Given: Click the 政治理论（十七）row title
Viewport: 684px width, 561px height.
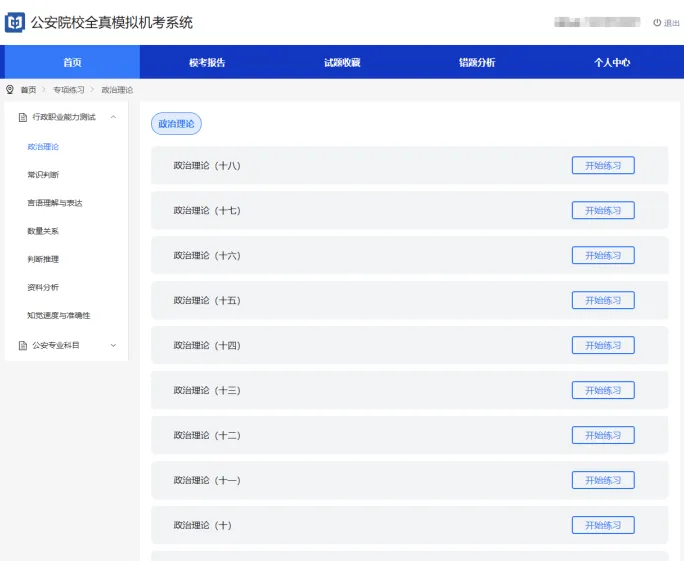Looking at the screenshot, I should tap(207, 210).
